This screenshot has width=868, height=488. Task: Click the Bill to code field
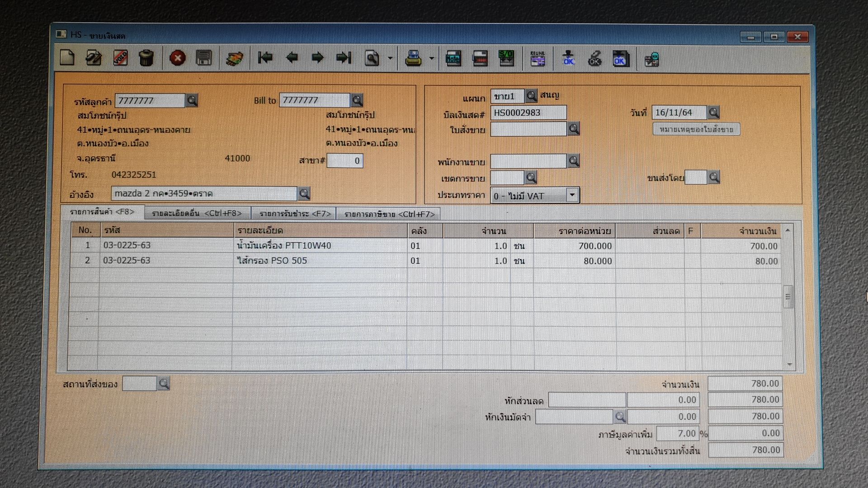click(315, 100)
